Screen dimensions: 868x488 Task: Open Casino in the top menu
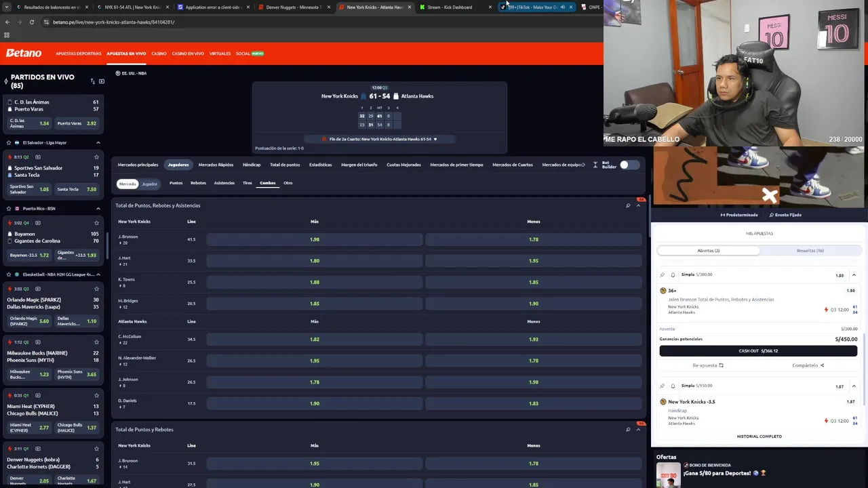point(159,54)
